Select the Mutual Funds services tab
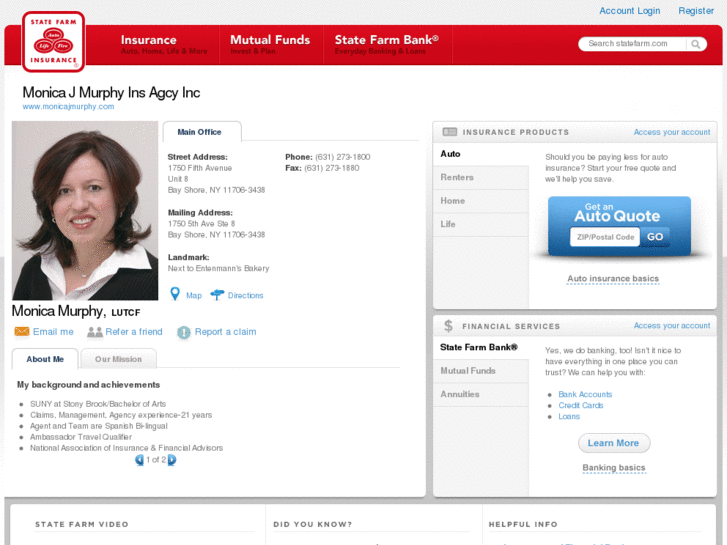Screen dimensions: 727x545 [x=481, y=371]
